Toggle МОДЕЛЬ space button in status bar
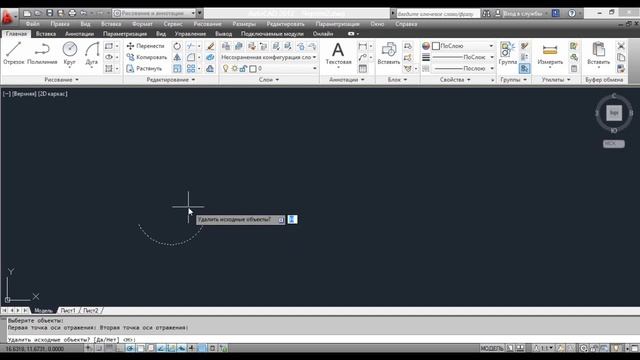The width and height of the screenshot is (640, 360). click(492, 348)
